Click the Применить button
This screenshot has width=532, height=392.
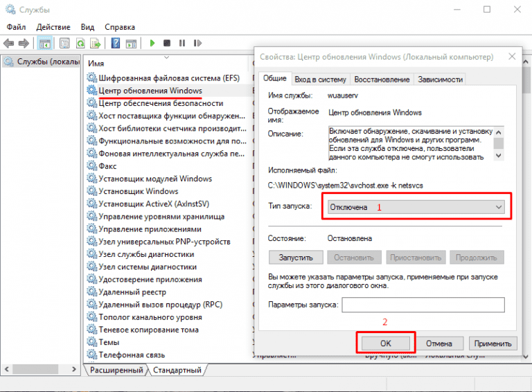pyautogui.click(x=493, y=344)
